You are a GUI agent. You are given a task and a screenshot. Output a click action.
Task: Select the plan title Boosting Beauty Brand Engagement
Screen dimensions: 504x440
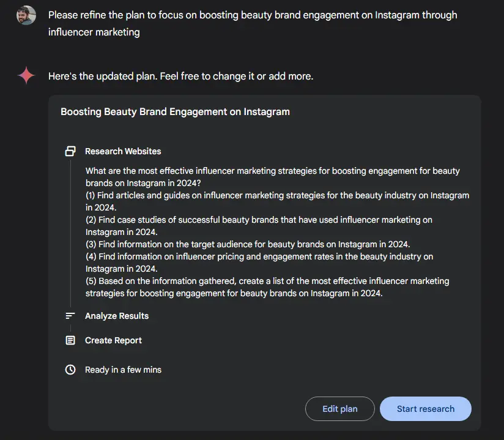175,112
